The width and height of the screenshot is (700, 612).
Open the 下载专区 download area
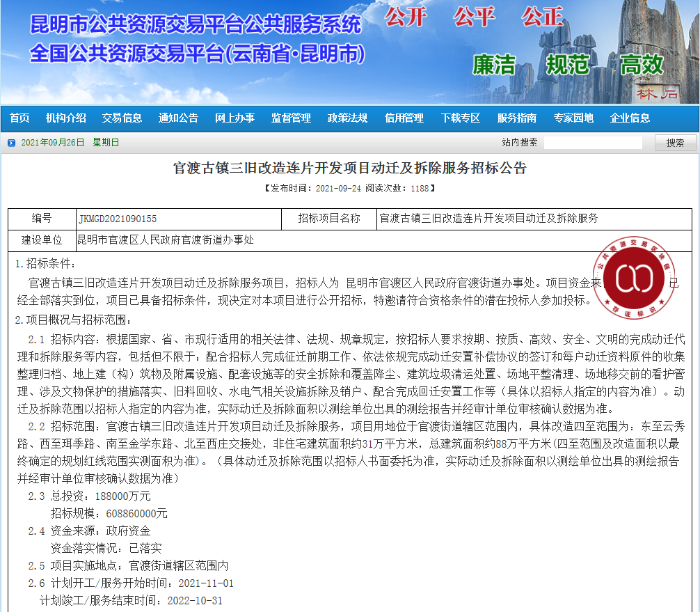pyautogui.click(x=461, y=118)
